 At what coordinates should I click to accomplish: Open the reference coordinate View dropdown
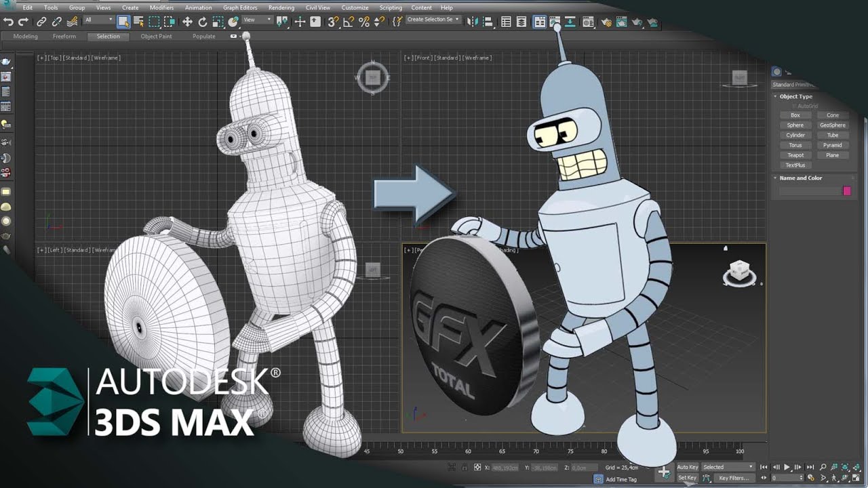point(257,20)
